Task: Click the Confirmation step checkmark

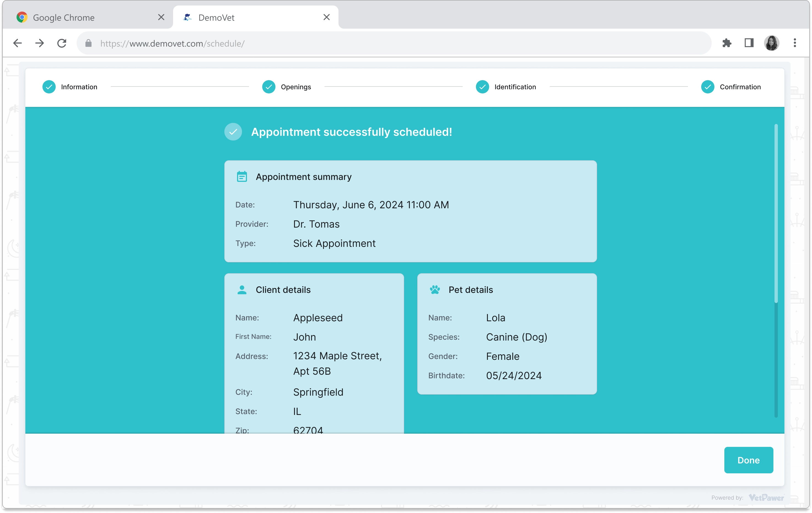Action: click(708, 87)
